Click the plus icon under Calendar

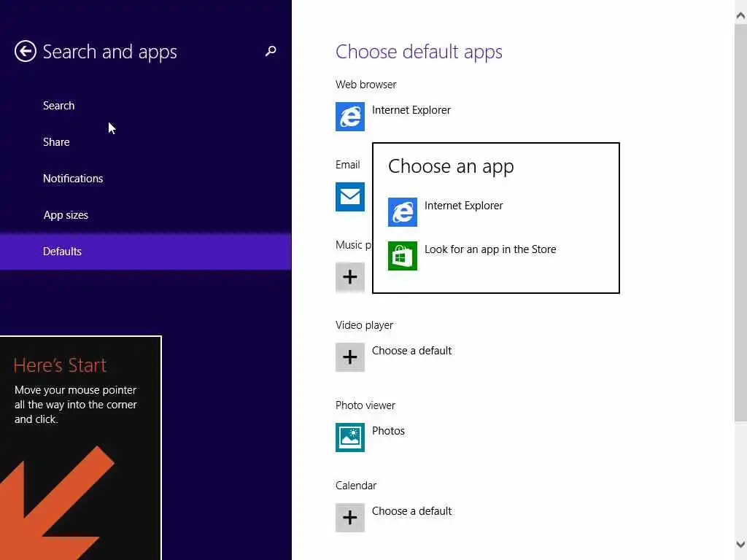pos(350,518)
